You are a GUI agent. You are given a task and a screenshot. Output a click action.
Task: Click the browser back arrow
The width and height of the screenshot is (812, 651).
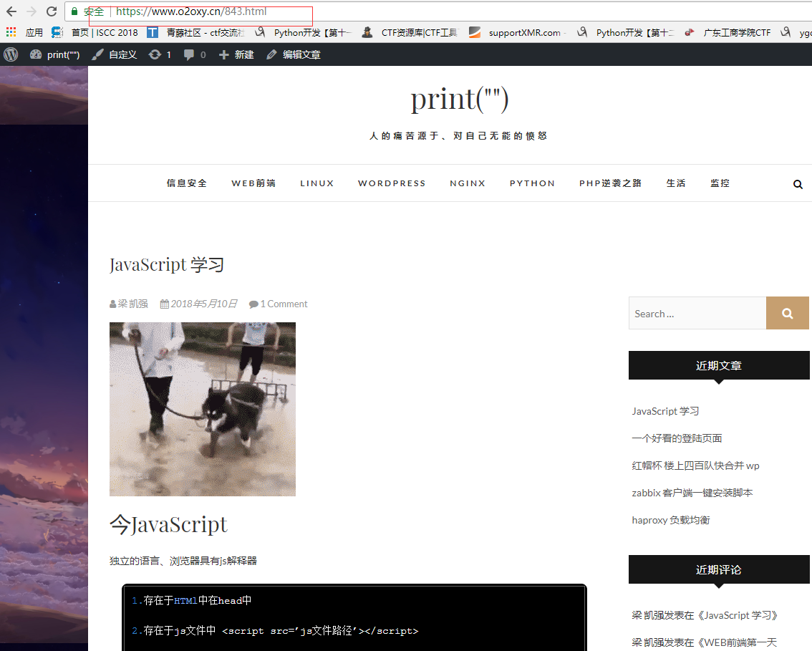11,11
